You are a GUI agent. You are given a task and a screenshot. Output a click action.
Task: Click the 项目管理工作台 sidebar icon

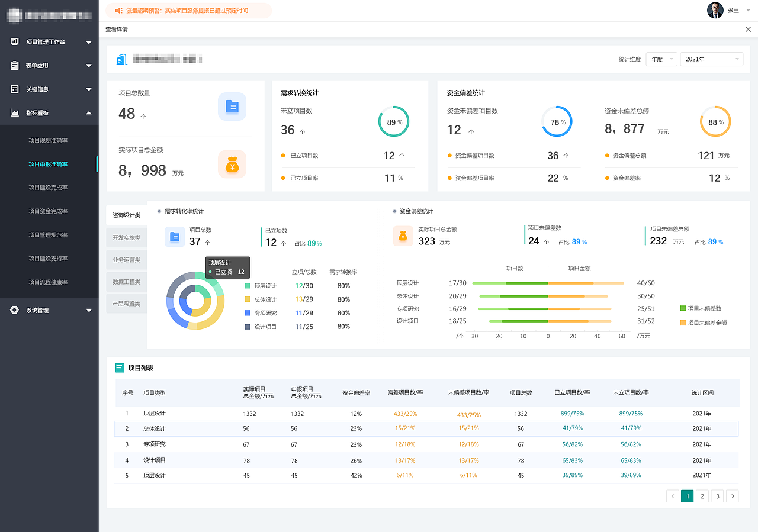[x=15, y=42]
